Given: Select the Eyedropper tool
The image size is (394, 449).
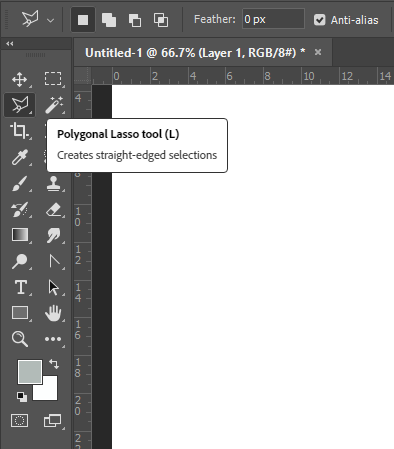Looking at the screenshot, I should tap(19, 157).
